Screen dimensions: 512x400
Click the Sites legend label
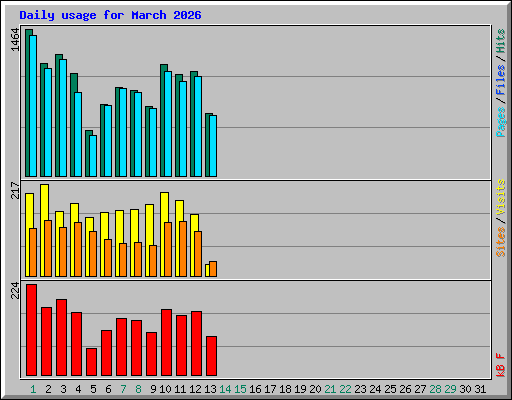pos(501,242)
